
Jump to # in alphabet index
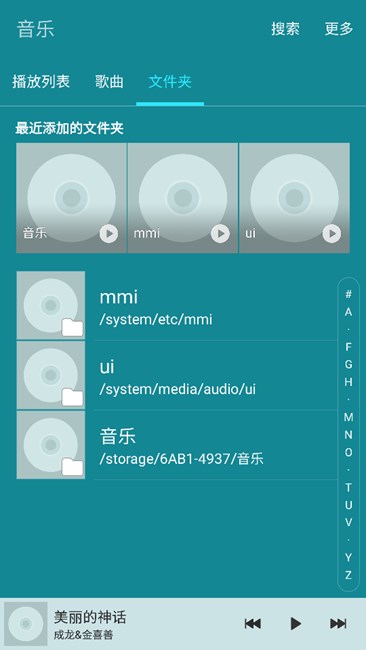pyautogui.click(x=349, y=294)
